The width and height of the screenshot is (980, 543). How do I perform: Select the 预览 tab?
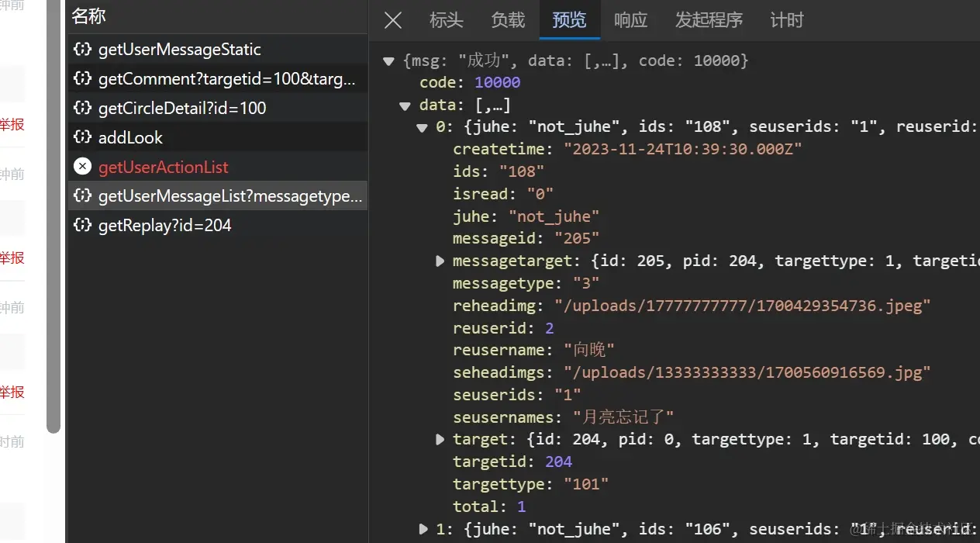click(569, 20)
